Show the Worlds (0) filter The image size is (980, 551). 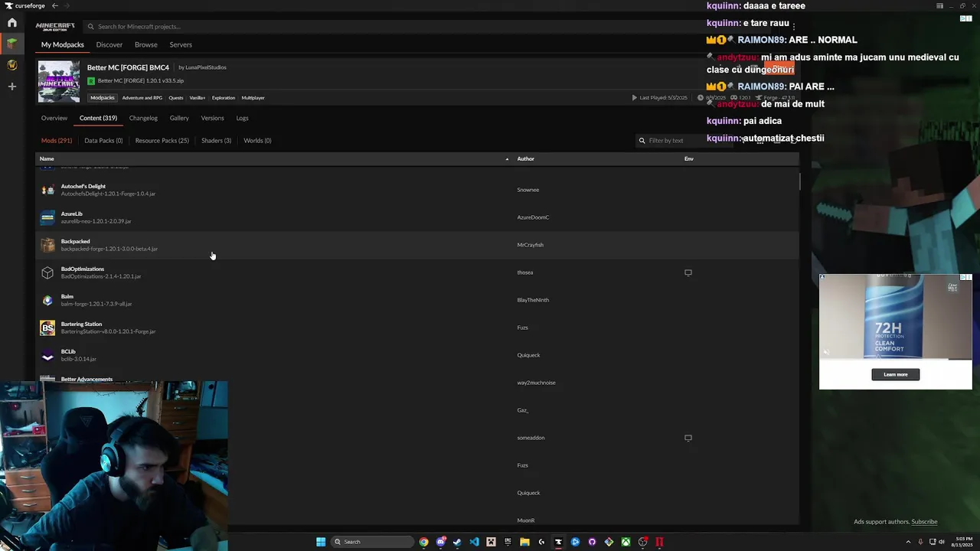click(x=257, y=141)
